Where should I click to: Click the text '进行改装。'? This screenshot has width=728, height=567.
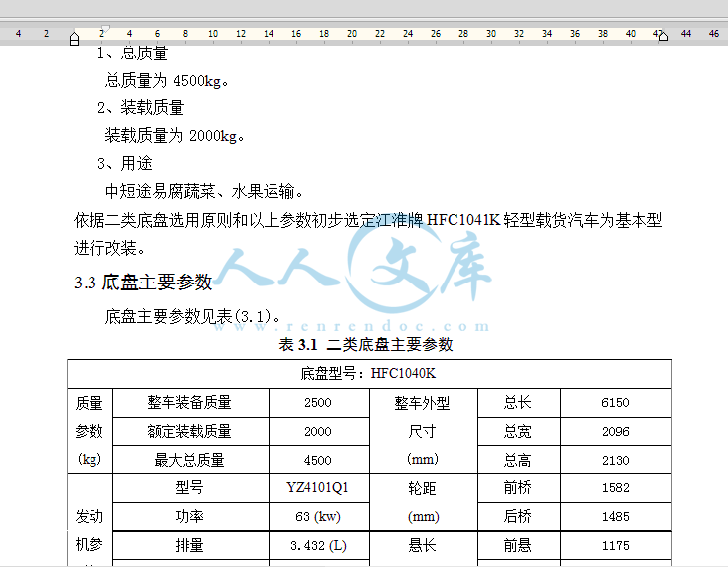pyautogui.click(x=110, y=248)
